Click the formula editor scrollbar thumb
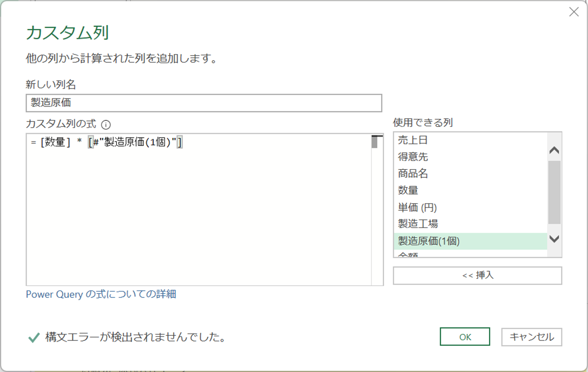This screenshot has height=372, width=588. point(374,142)
